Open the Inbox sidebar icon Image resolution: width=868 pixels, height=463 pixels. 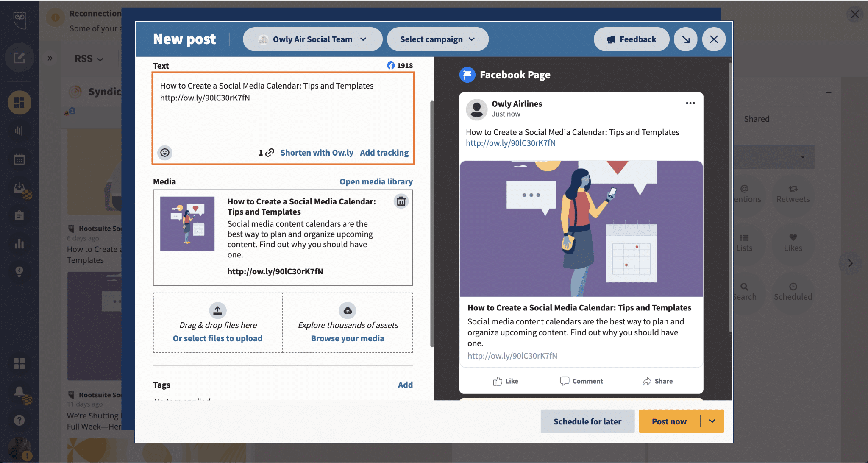[19, 188]
